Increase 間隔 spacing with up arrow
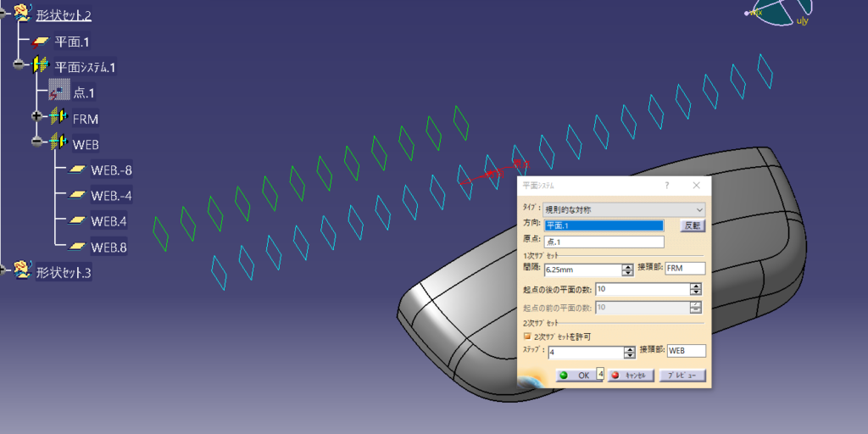Screen dimensions: 868x434 click(x=628, y=266)
